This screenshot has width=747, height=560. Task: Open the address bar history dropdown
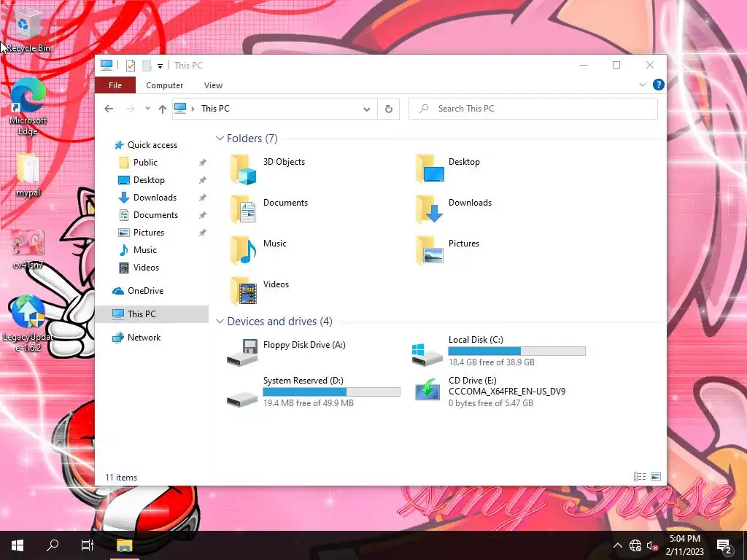[366, 109]
